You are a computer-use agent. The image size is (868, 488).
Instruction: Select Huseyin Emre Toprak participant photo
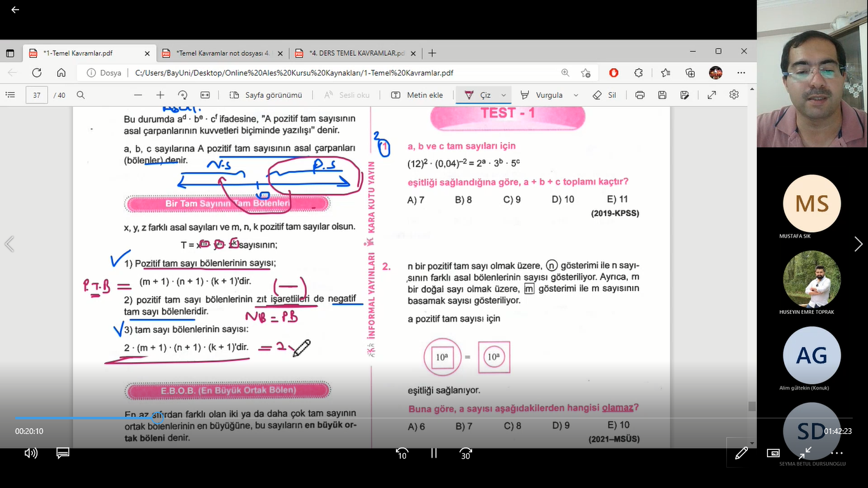[812, 280]
